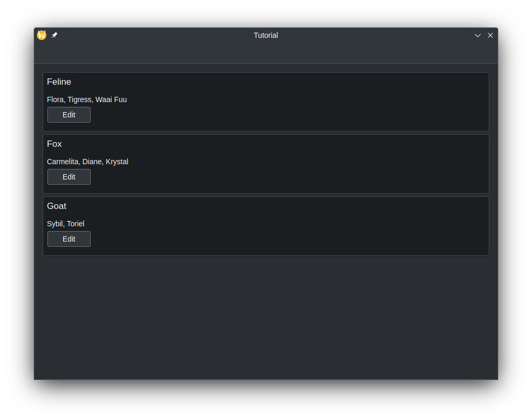Click the text Sybil, Toriel

point(65,224)
